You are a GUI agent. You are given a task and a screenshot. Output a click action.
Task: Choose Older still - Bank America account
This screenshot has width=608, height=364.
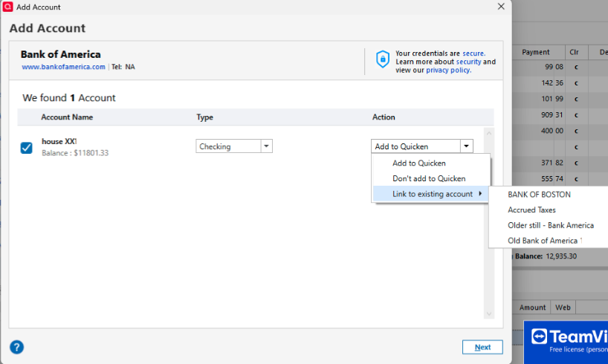click(x=550, y=225)
